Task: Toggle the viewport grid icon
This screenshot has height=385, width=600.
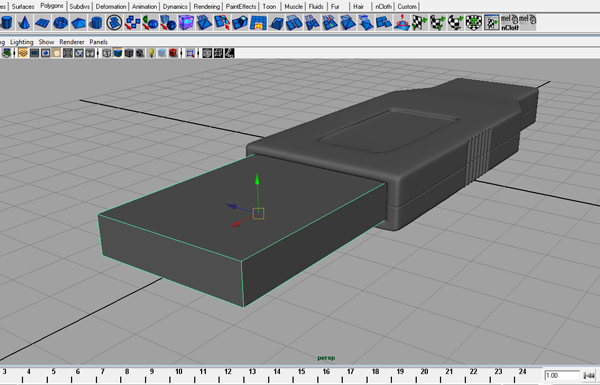Action: (x=23, y=53)
